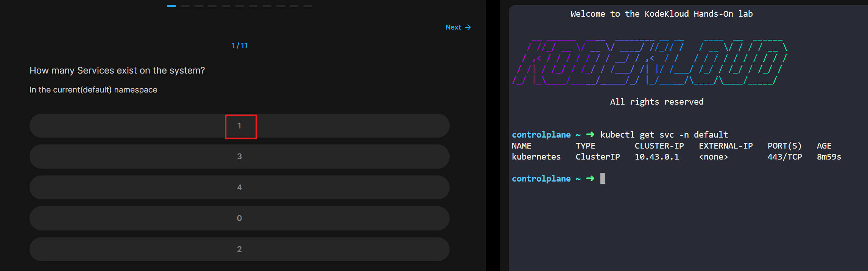Click the terminal command 'kubectl get svc -n default'
Image resolution: width=868 pixels, height=271 pixels.
pos(664,135)
